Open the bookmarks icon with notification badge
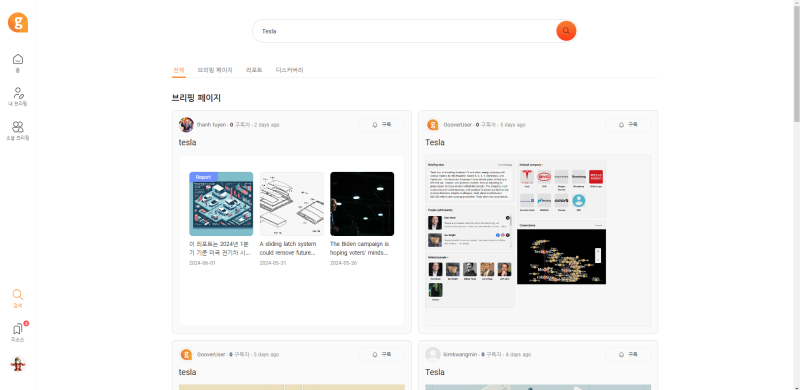This screenshot has height=390, width=800. pyautogui.click(x=18, y=332)
